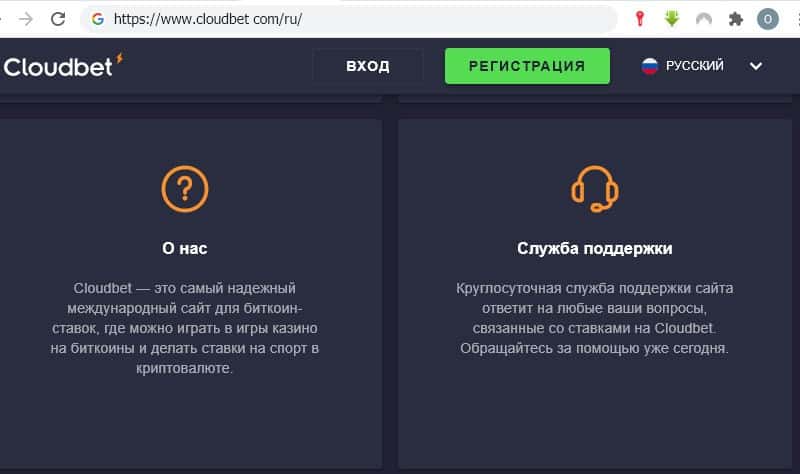Click the word 'криптовалюте.' in About text

tap(184, 368)
